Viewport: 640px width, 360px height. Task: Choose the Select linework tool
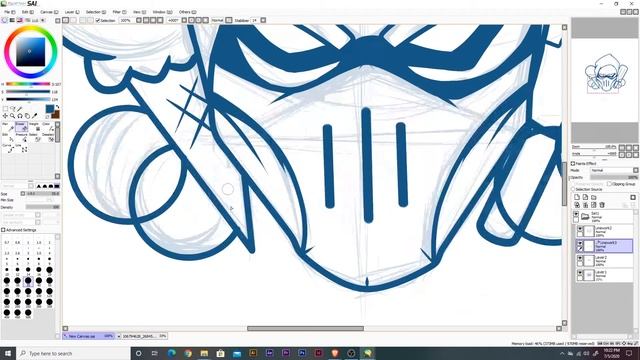click(34, 138)
